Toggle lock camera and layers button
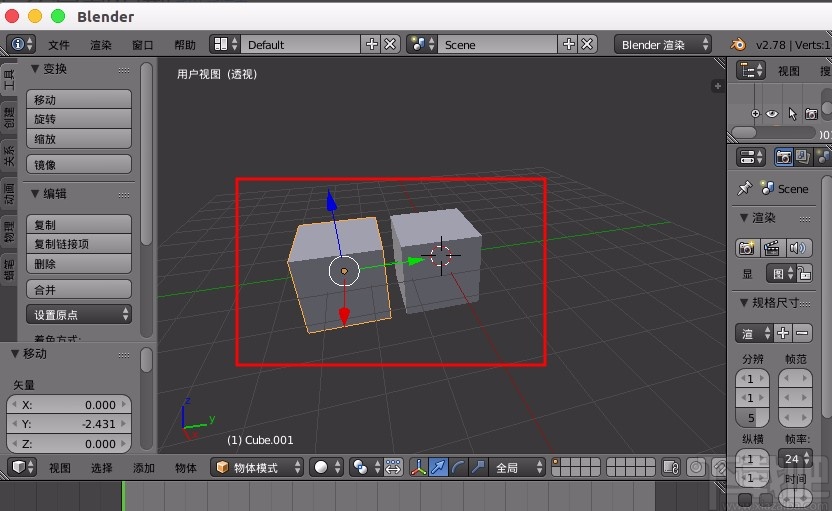The height and width of the screenshot is (511, 832). click(671, 467)
